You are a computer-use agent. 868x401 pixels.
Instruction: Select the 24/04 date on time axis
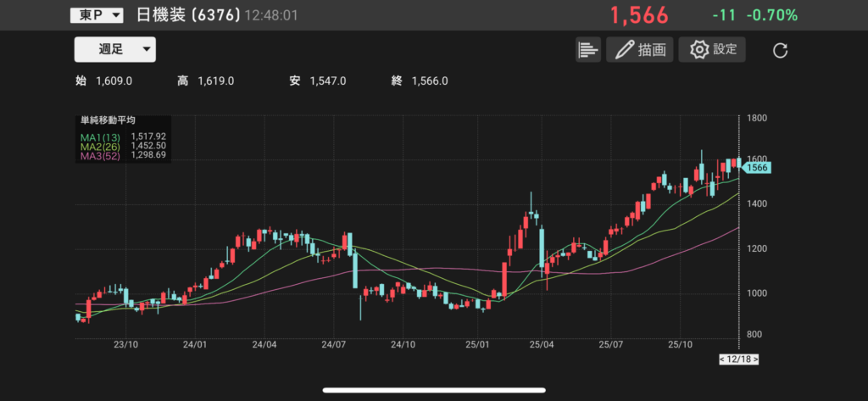tap(264, 345)
